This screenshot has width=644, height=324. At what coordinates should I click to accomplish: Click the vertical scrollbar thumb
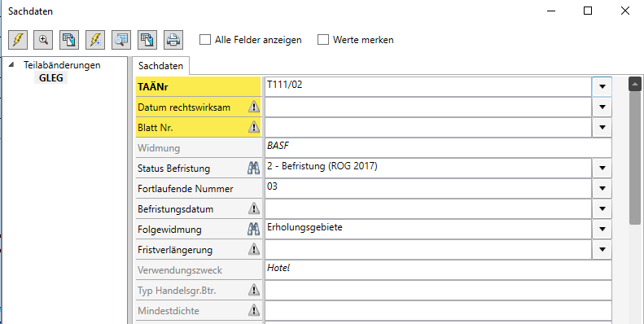coord(634,158)
